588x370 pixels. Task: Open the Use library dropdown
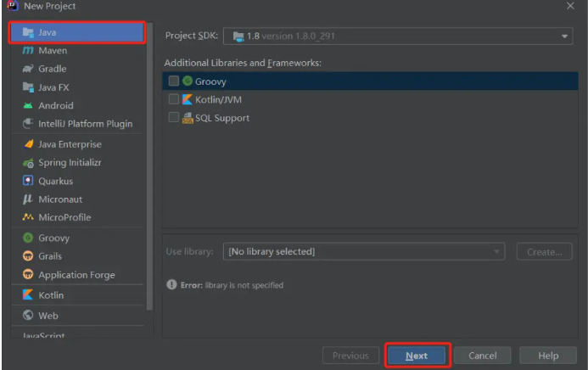coord(364,251)
